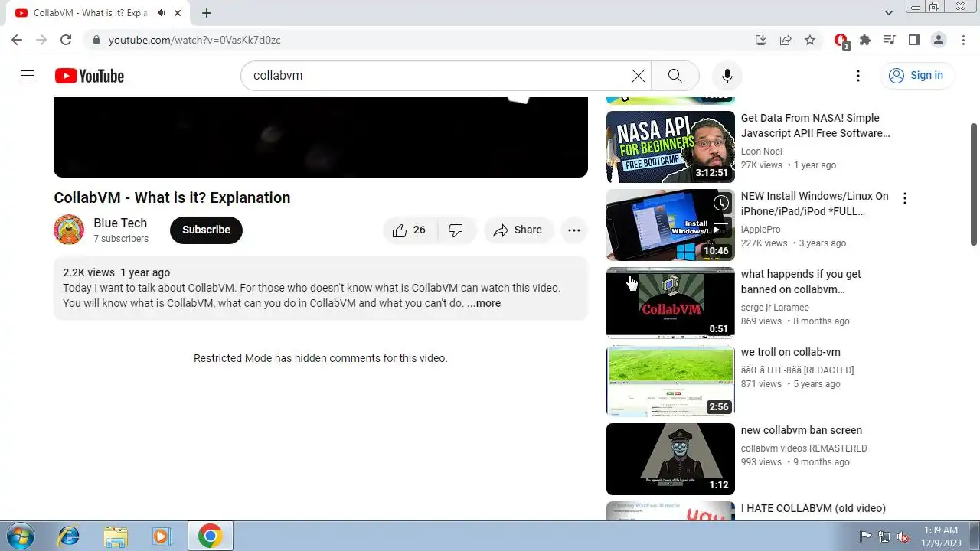Share the CollabVM video

[x=518, y=230]
